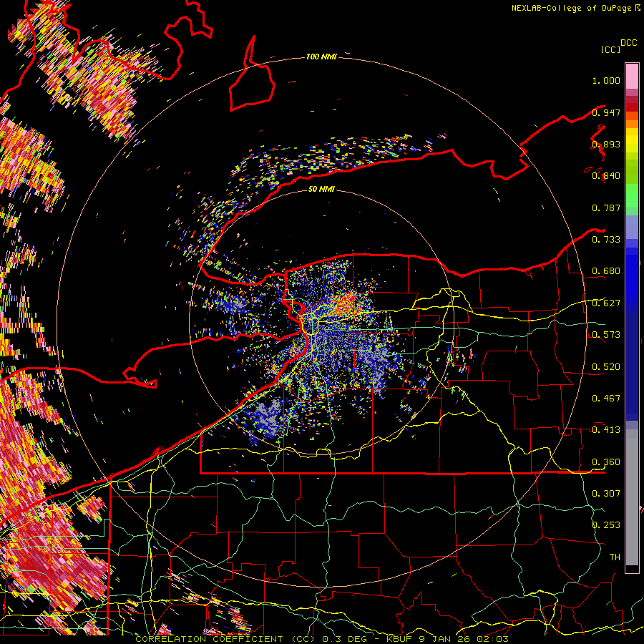The width and height of the screenshot is (644, 644).
Task: Click the 100 NMI range ring label
Action: pyautogui.click(x=321, y=57)
